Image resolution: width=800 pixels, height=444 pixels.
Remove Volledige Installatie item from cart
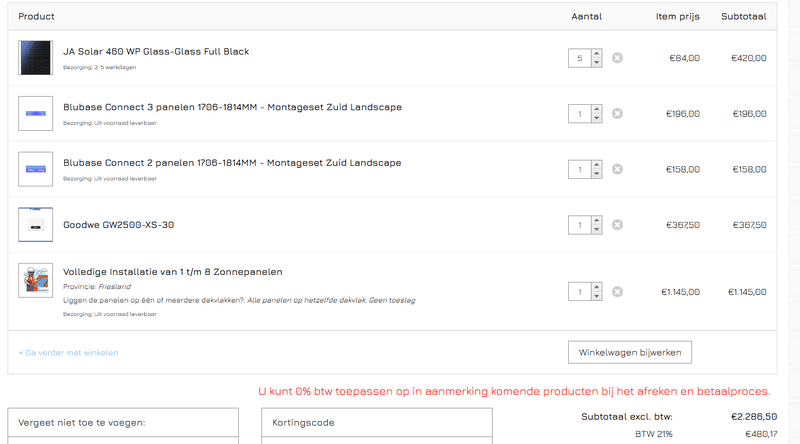617,292
